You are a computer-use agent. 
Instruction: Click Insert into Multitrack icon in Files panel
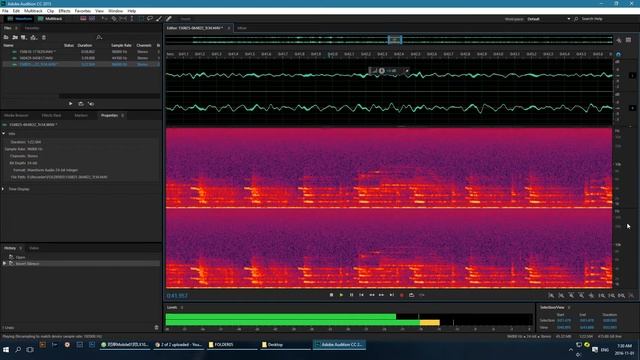click(x=33, y=38)
